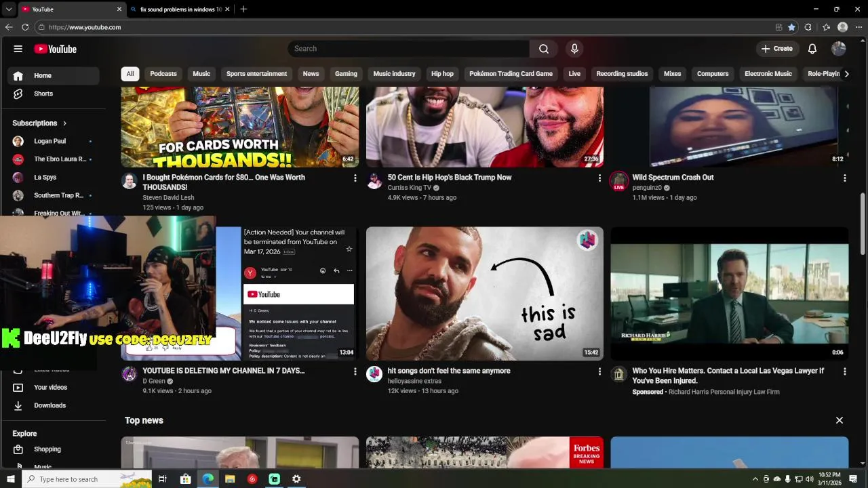868x488 pixels.
Task: Click the page vertical scrollbar
Action: point(863,224)
